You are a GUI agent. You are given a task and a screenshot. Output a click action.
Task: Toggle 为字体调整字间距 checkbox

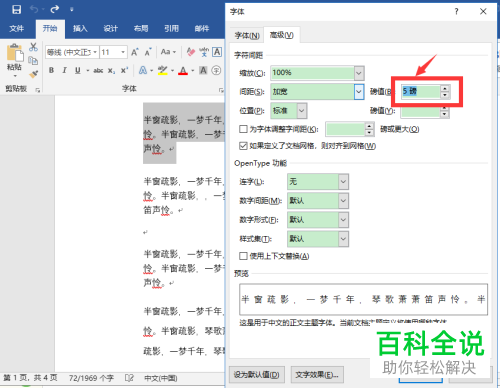pyautogui.click(x=243, y=129)
